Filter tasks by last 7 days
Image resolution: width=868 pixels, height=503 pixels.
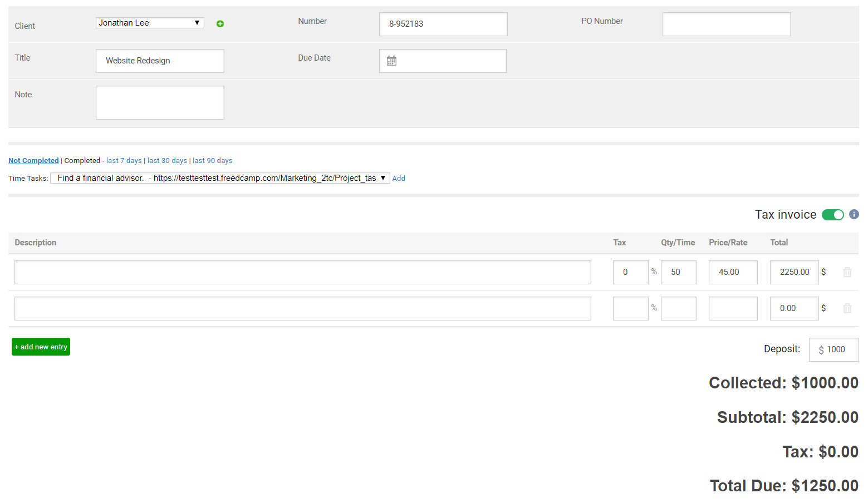124,161
